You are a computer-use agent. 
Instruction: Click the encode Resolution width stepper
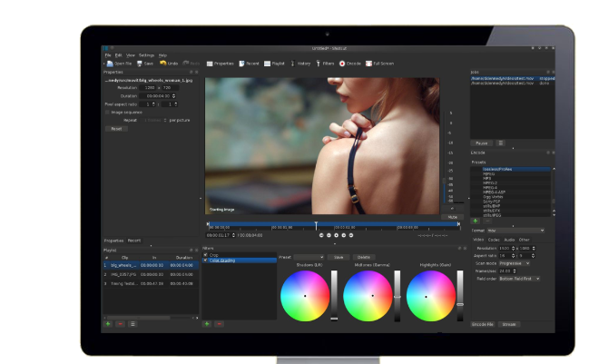513,249
